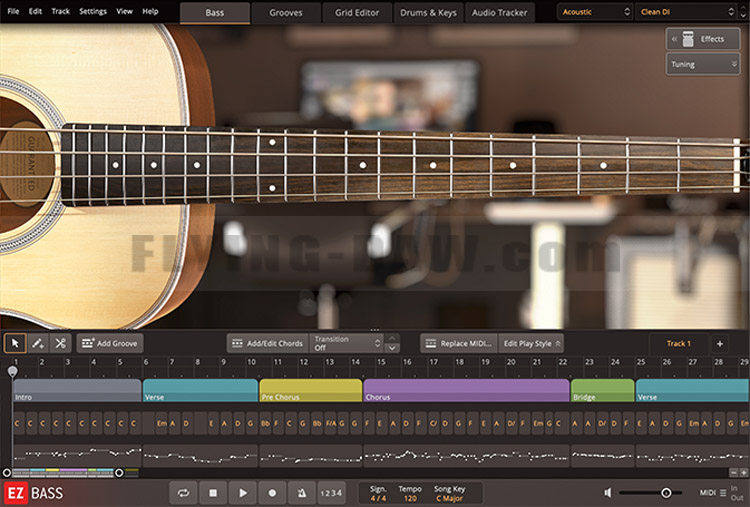Mute output with the speaker icon
The height and width of the screenshot is (507, 750).
608,493
